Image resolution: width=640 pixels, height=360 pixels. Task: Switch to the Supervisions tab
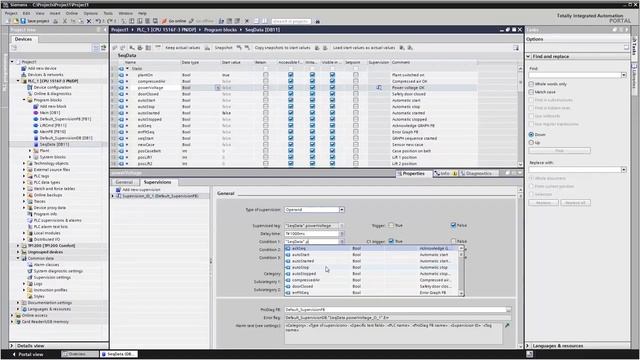point(158,182)
